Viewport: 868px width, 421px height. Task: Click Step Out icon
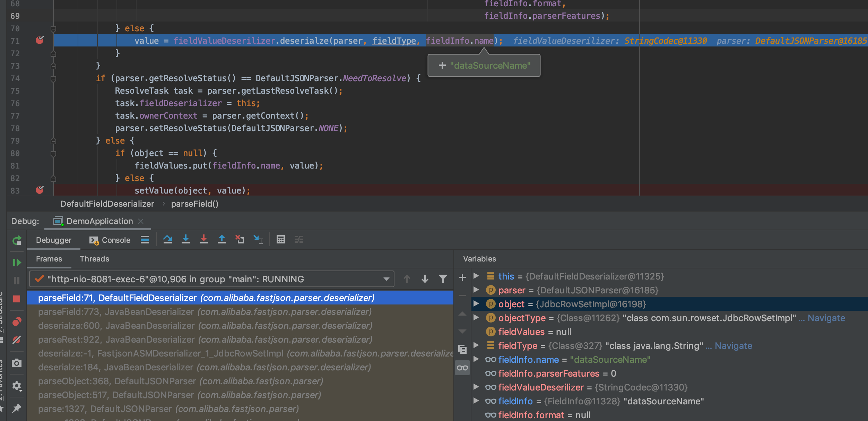(x=222, y=240)
